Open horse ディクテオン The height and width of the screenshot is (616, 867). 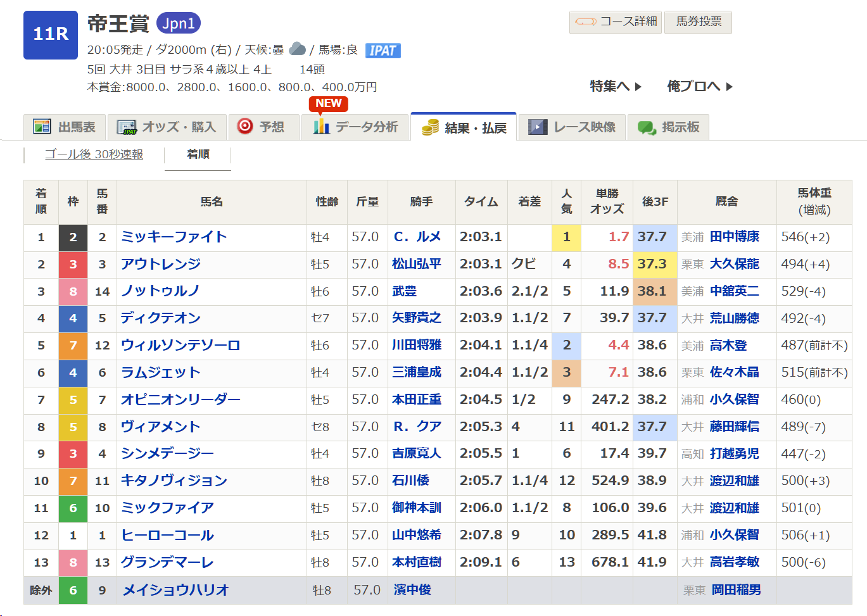(x=161, y=318)
